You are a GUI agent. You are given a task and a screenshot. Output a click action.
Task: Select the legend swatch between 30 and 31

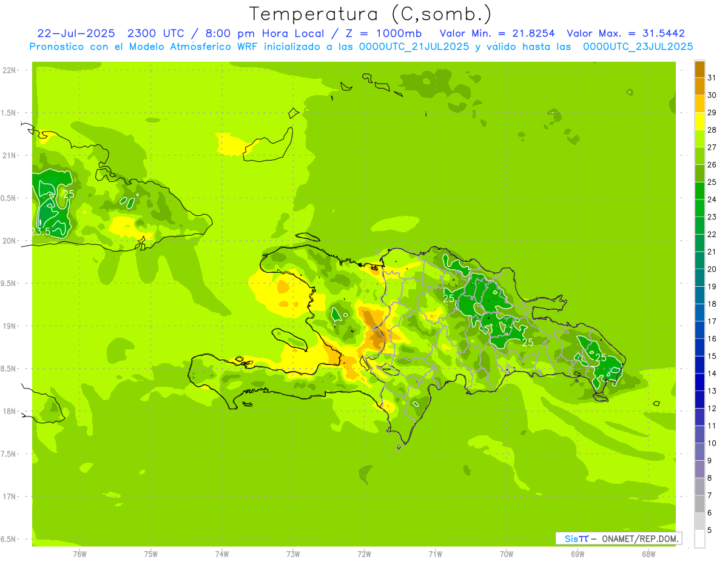coord(699,86)
